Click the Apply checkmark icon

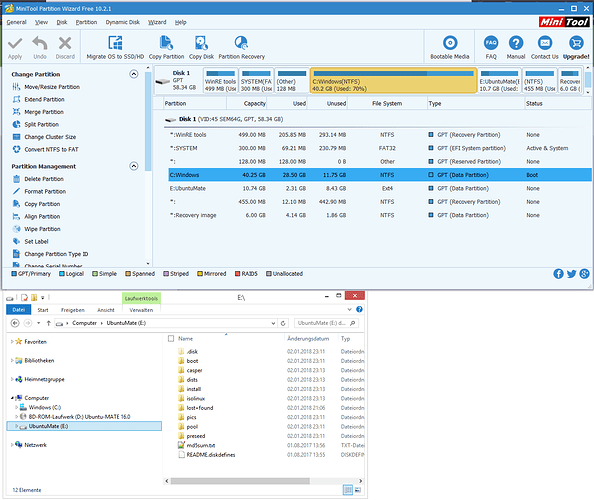[x=15, y=43]
